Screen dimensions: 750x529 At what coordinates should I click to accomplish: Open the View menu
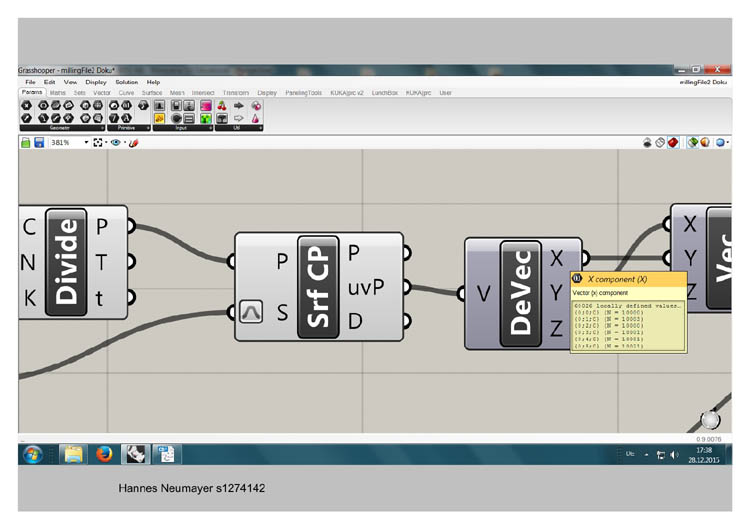tap(70, 82)
